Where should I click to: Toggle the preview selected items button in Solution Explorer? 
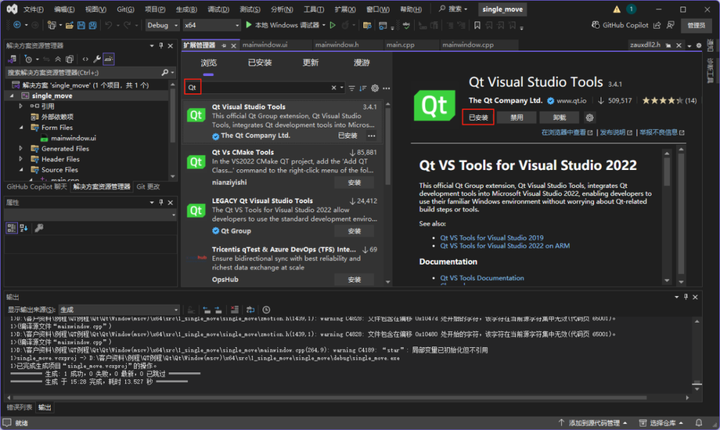[109, 59]
